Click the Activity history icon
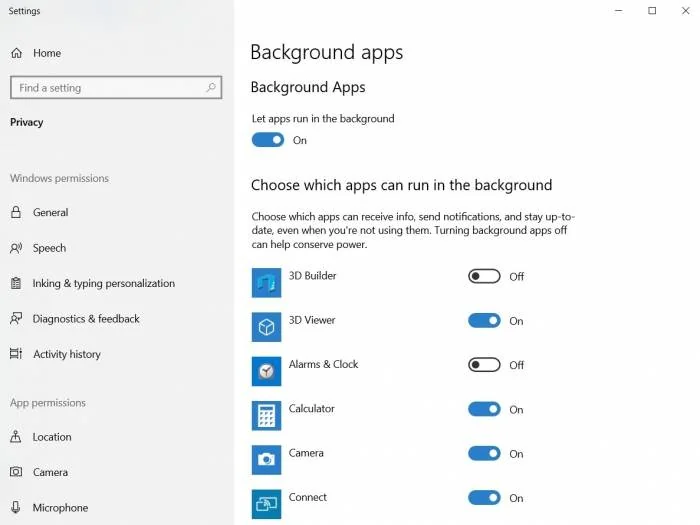700x525 pixels. (16, 354)
